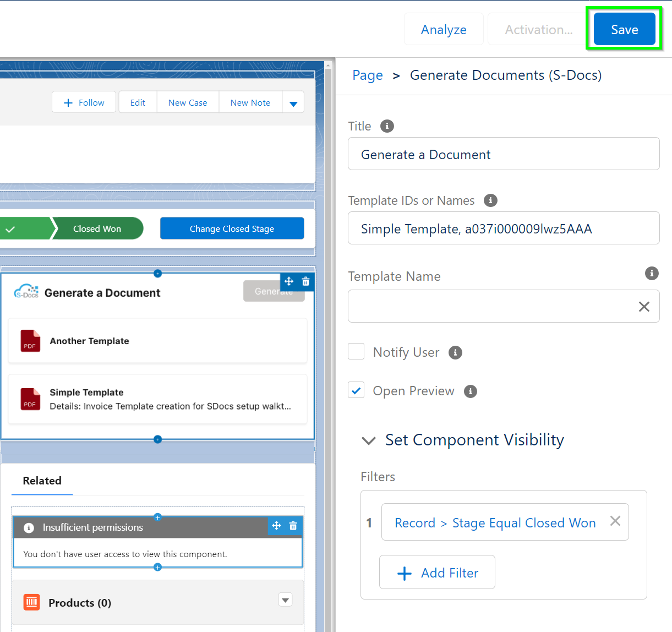Remove the Closed Won visibility filter
The width and height of the screenshot is (672, 632).
[x=615, y=521]
